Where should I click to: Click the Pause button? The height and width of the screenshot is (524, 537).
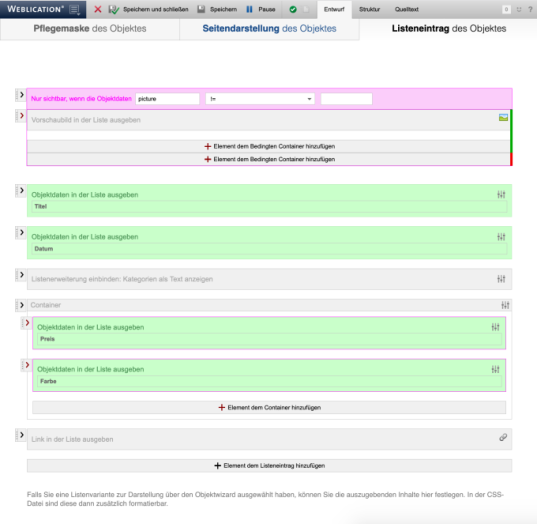(261, 9)
